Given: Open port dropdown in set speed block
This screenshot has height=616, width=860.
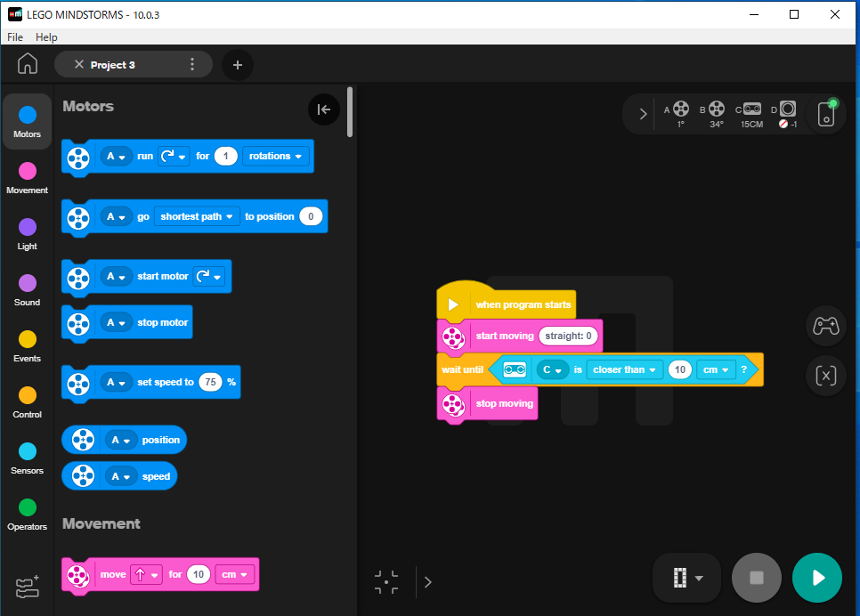Looking at the screenshot, I should pyautogui.click(x=117, y=382).
